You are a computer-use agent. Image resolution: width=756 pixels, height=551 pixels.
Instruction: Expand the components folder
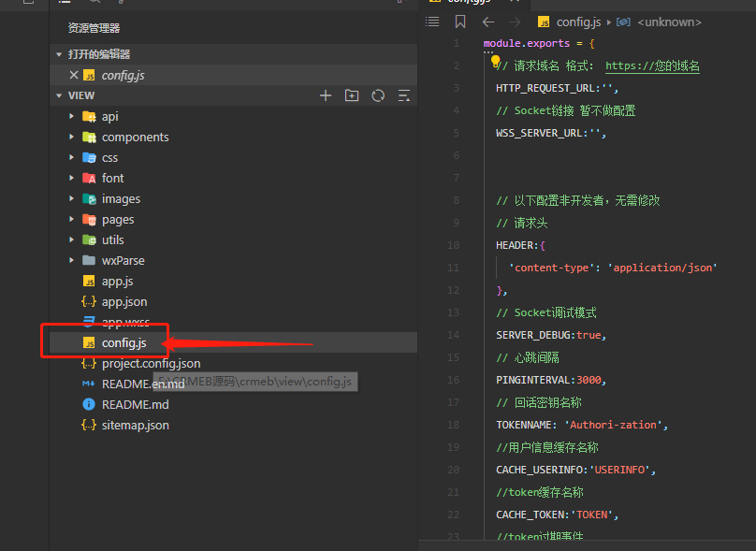[x=71, y=137]
